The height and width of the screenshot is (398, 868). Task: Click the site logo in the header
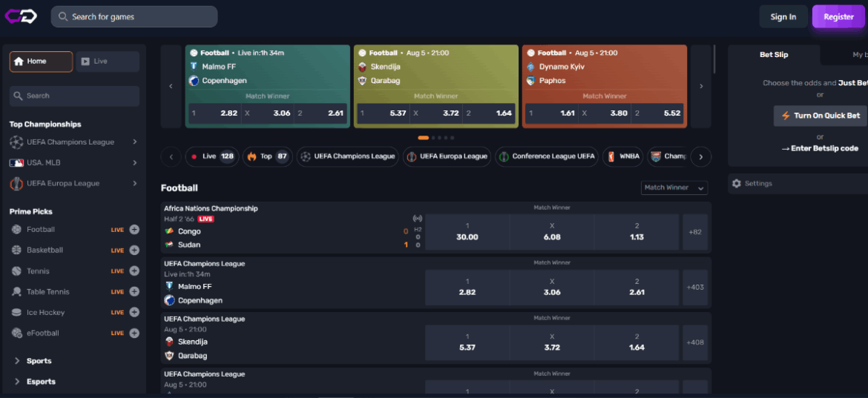click(21, 16)
